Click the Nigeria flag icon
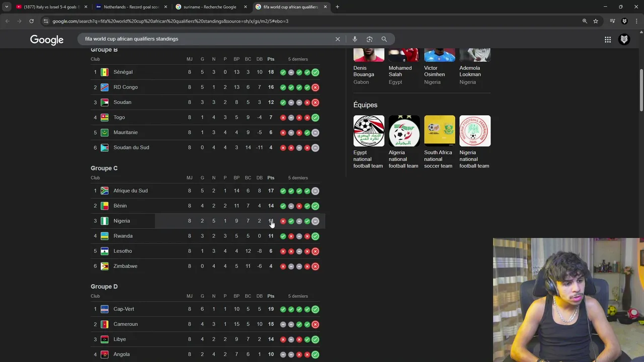The width and height of the screenshot is (644, 362). pos(105,221)
